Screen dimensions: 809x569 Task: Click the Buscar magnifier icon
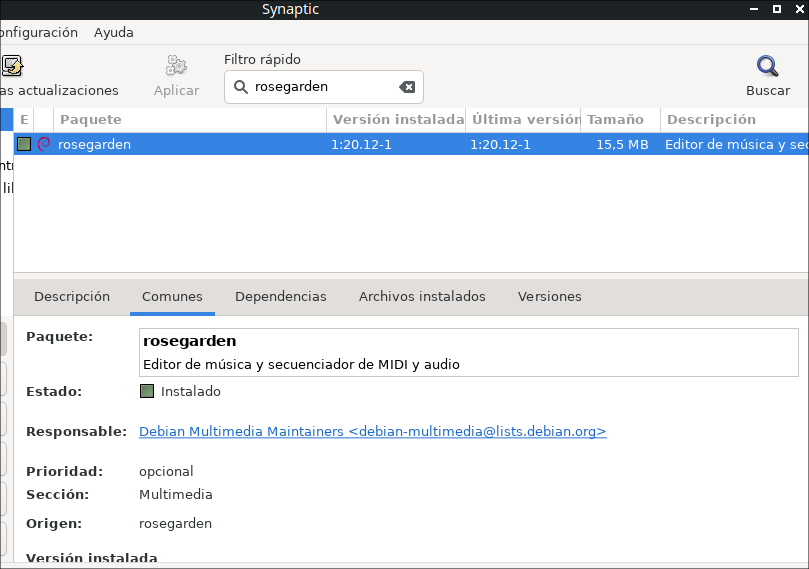tap(768, 66)
